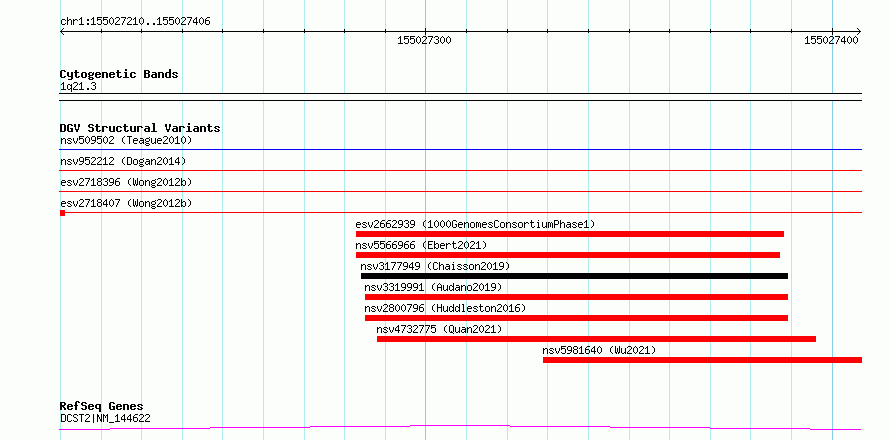
Task: Click the 155027400 ruler position label
Action: [x=831, y=40]
